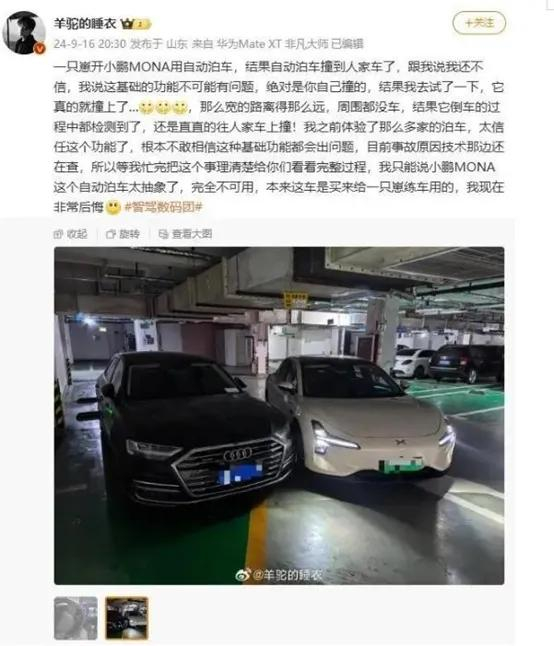The image size is (554, 646).
Task: Rotate the image with 旋转
Action: [123, 234]
